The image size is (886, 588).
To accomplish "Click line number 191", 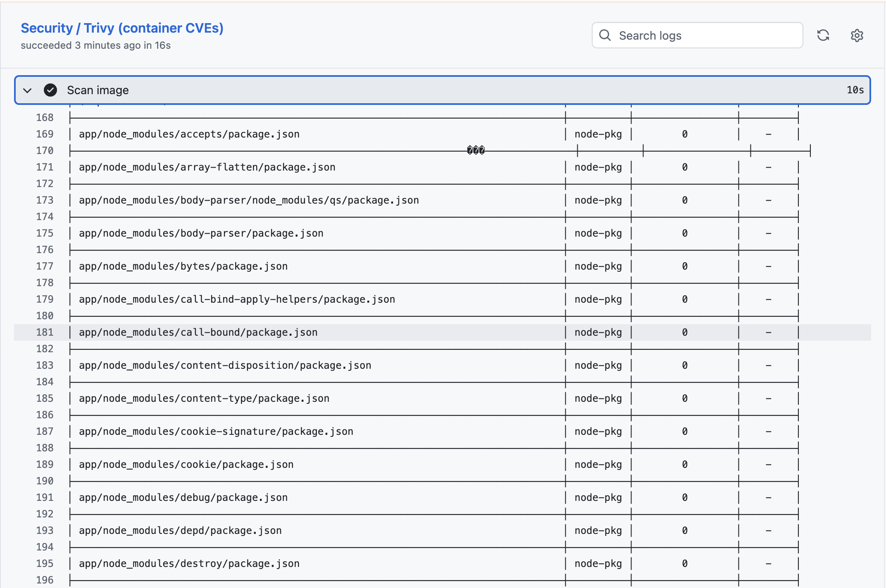I will click(45, 498).
